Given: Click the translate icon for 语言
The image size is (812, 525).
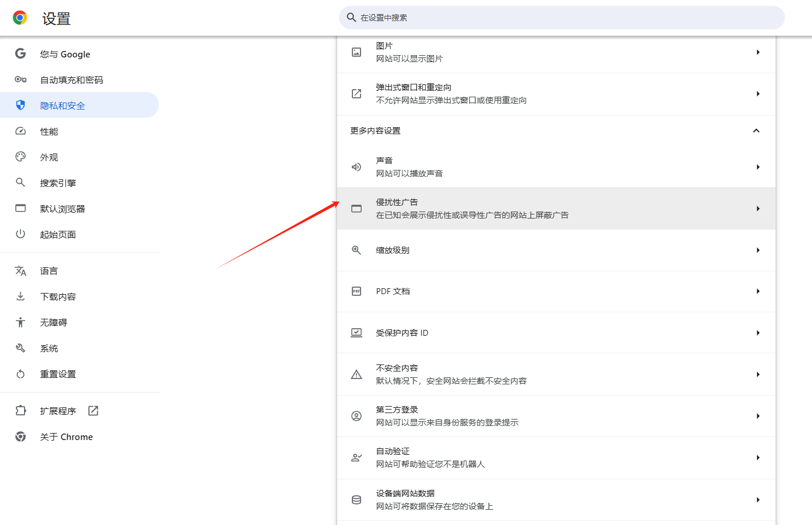Looking at the screenshot, I should coord(21,271).
